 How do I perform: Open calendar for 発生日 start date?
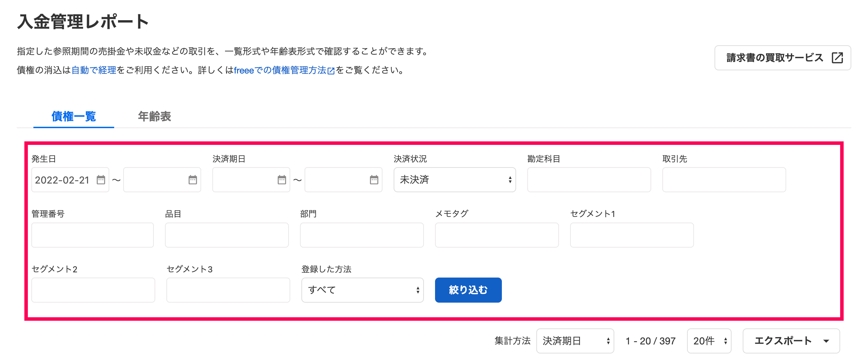point(101,180)
